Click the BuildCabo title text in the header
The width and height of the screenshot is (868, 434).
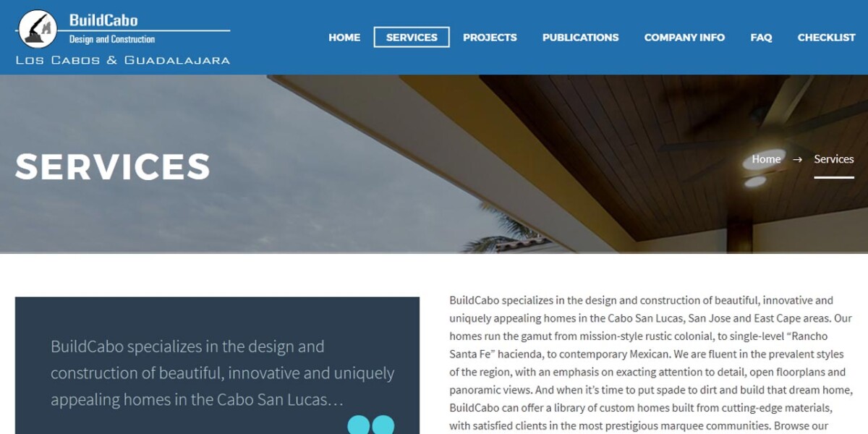coord(103,20)
